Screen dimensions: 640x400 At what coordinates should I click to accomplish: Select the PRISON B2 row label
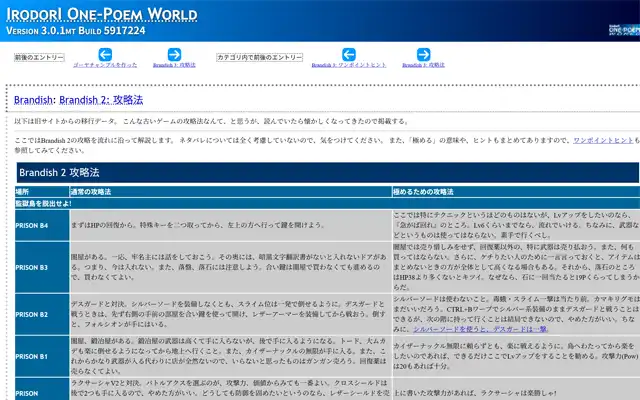[42, 314]
